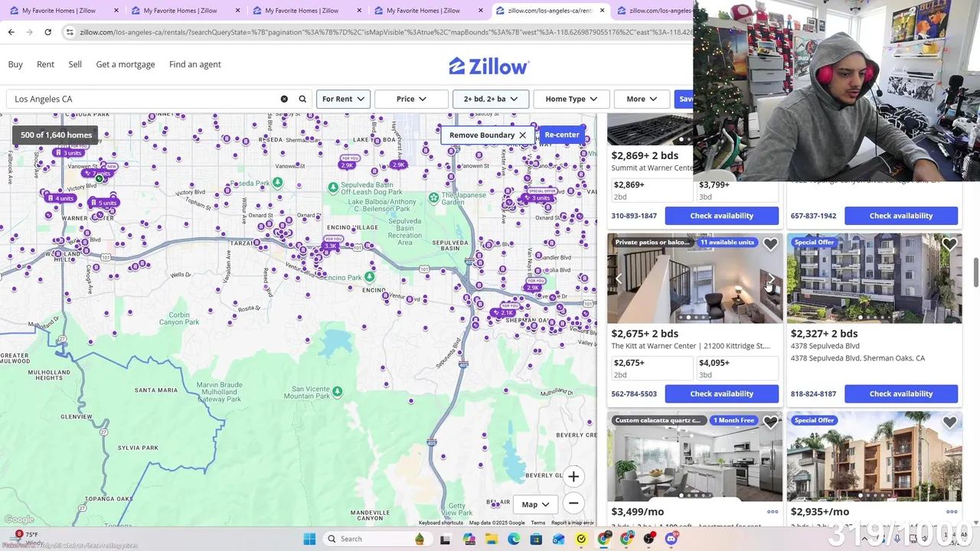This screenshot has width=980, height=551.
Task: Remove the map boundary
Action: pyautogui.click(x=488, y=135)
